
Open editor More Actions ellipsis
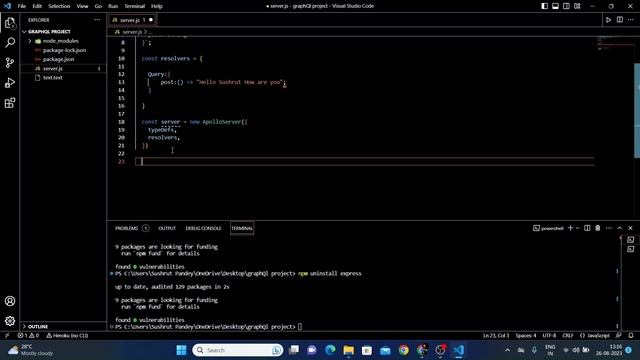pyautogui.click(x=631, y=20)
